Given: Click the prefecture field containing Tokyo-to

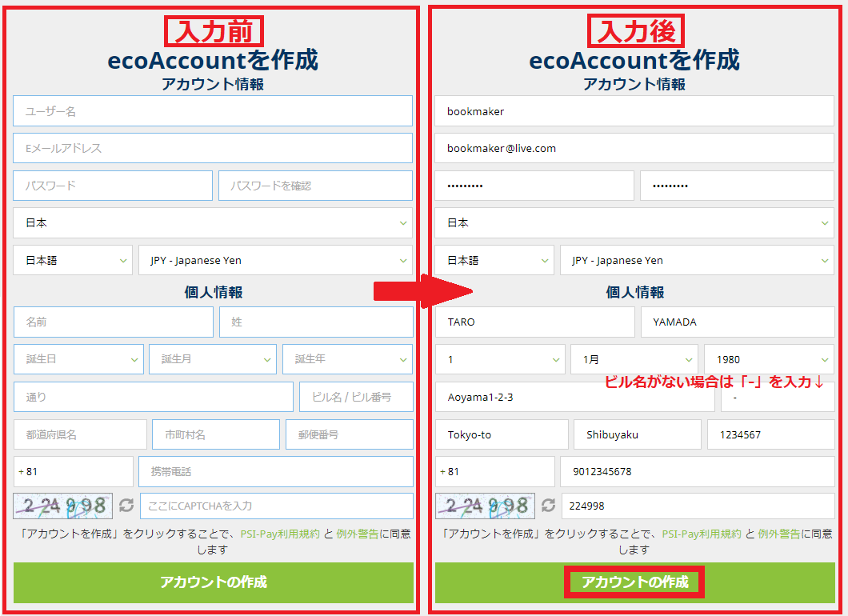Looking at the screenshot, I should pyautogui.click(x=502, y=434).
